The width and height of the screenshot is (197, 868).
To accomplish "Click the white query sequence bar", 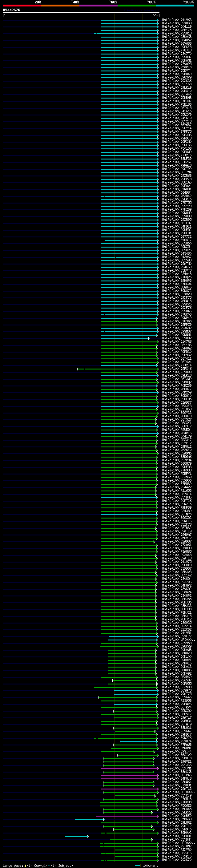I will 81,12.
